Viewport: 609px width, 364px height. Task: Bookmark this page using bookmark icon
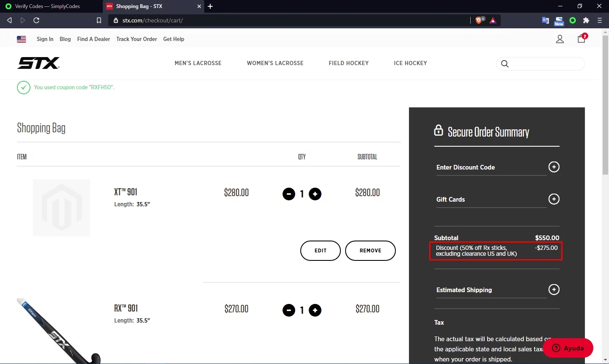pyautogui.click(x=99, y=20)
